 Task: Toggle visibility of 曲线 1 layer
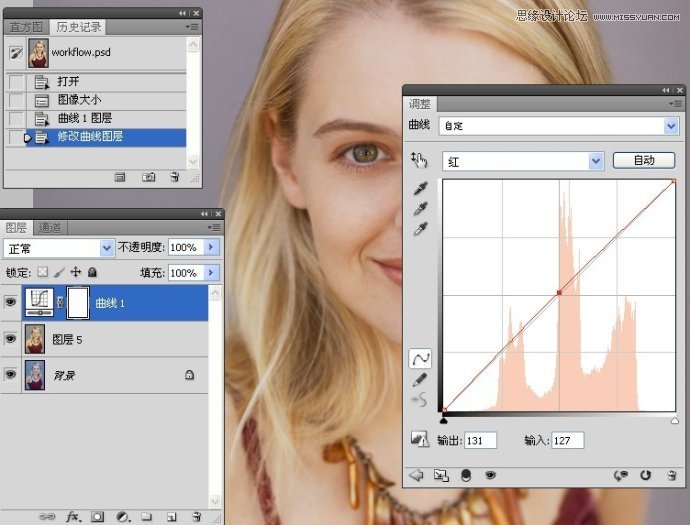(11, 302)
